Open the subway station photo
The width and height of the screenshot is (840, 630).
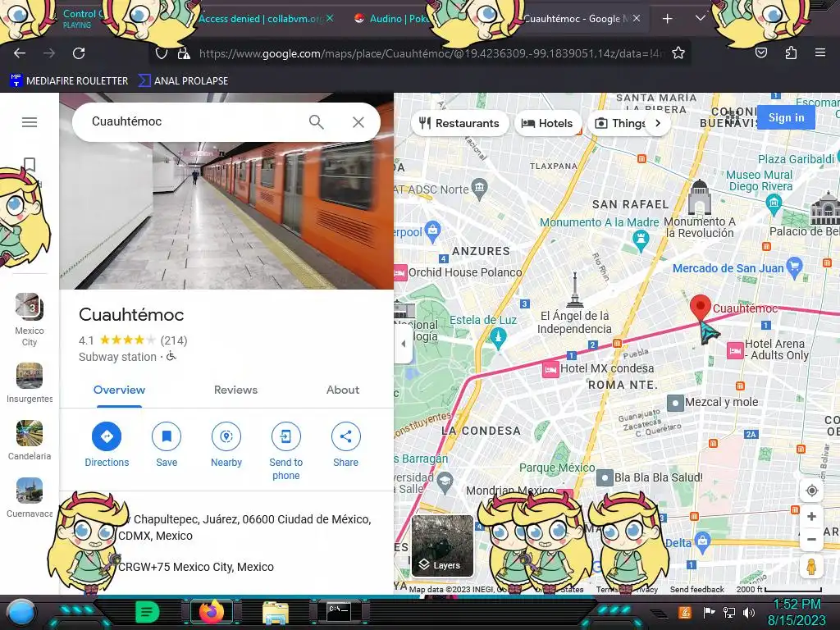coord(226,214)
